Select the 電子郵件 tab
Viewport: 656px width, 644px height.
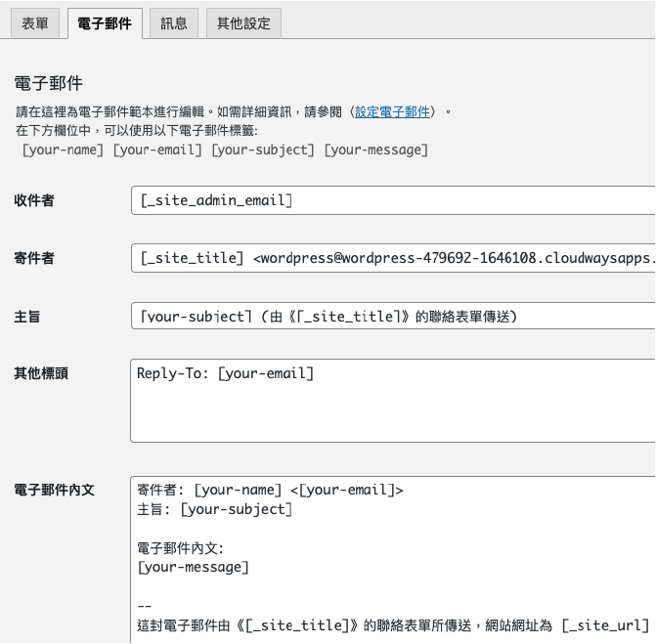click(105, 23)
